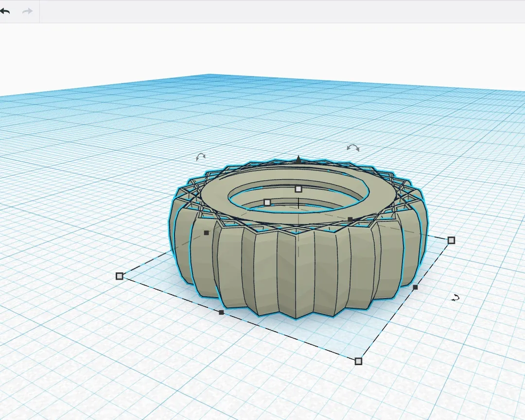Click the white top-face height scale handle

tap(297, 188)
